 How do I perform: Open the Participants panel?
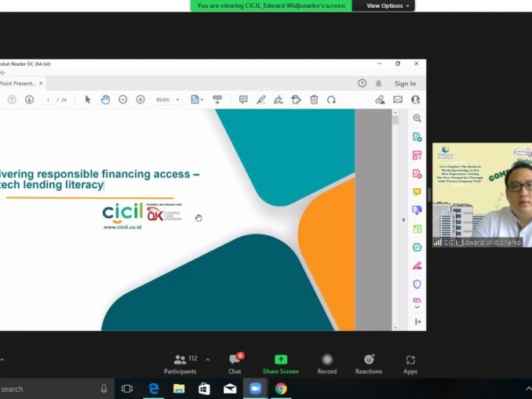(x=180, y=364)
